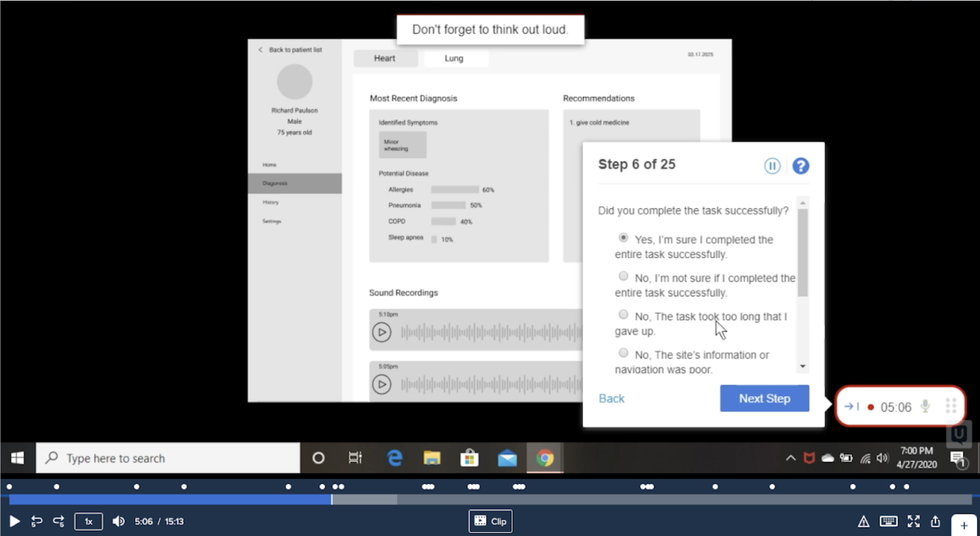The image size is (980, 536).
Task: Select 'Yes, I'm sure I completed' radio option
Action: click(x=623, y=238)
